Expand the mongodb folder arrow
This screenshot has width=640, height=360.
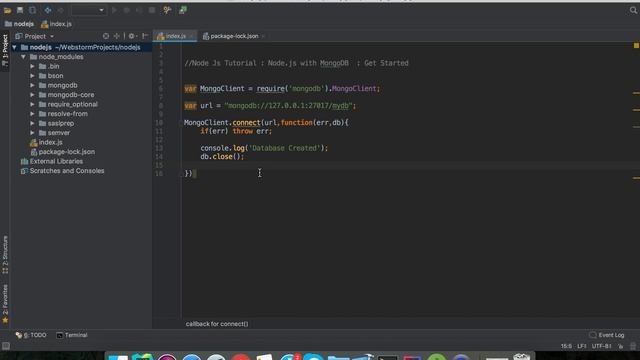pyautogui.click(x=32, y=85)
